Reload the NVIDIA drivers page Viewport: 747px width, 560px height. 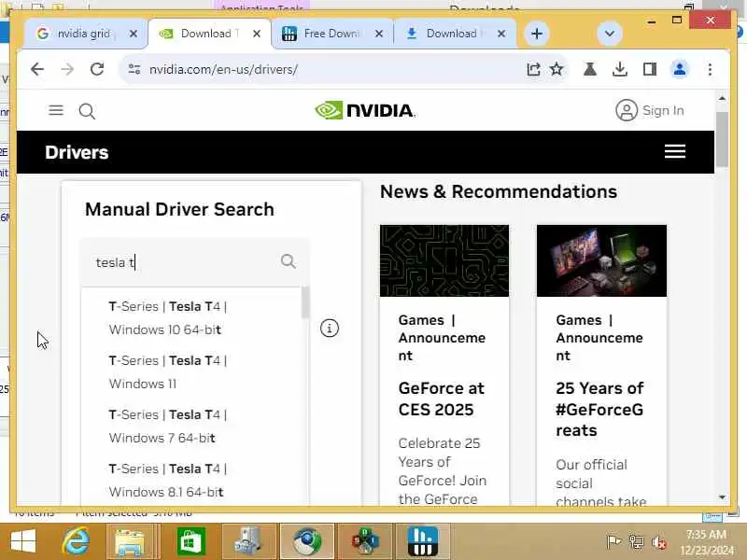tap(97, 69)
